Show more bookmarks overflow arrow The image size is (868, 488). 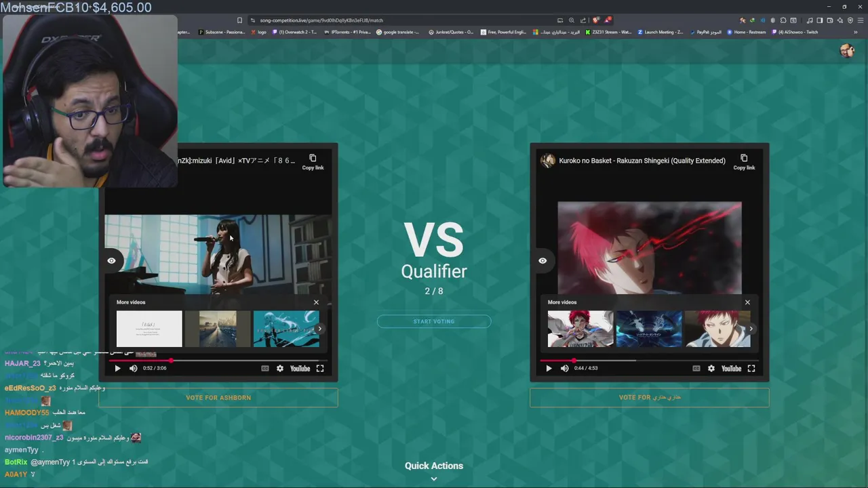click(856, 32)
